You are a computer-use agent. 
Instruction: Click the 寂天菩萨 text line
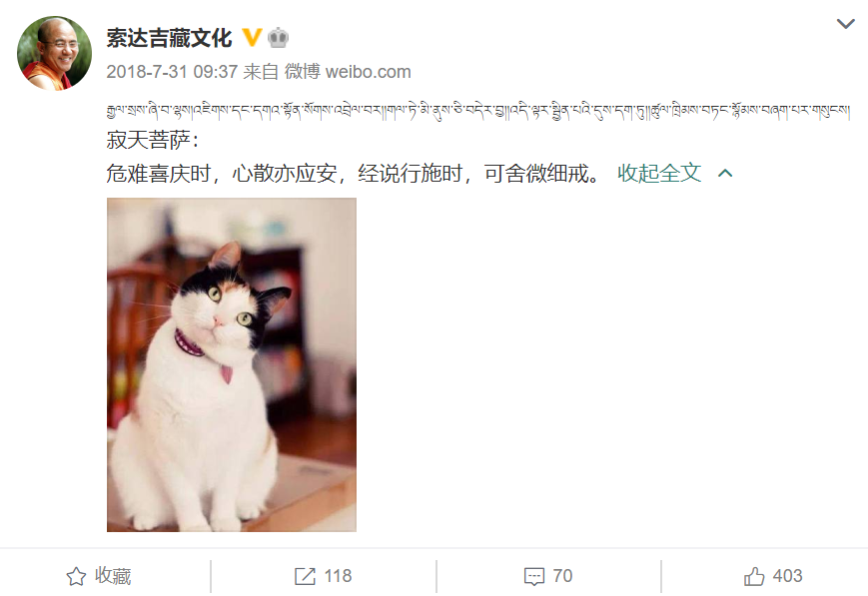153,140
